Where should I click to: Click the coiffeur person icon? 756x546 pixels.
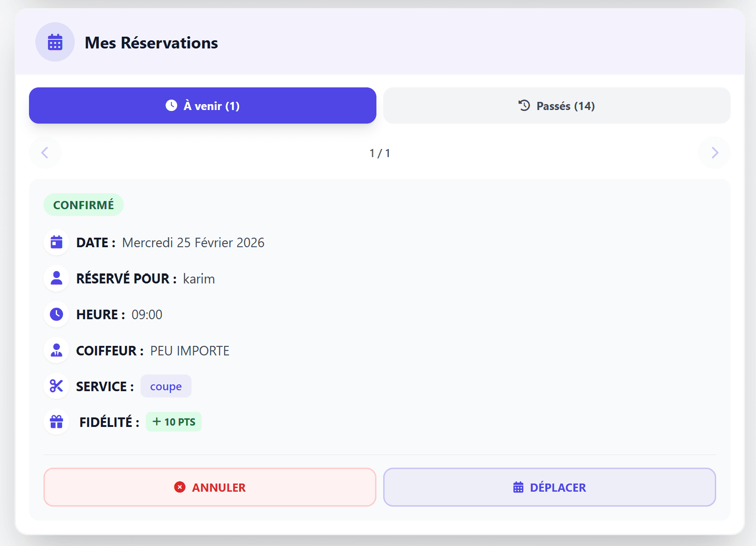tap(56, 350)
